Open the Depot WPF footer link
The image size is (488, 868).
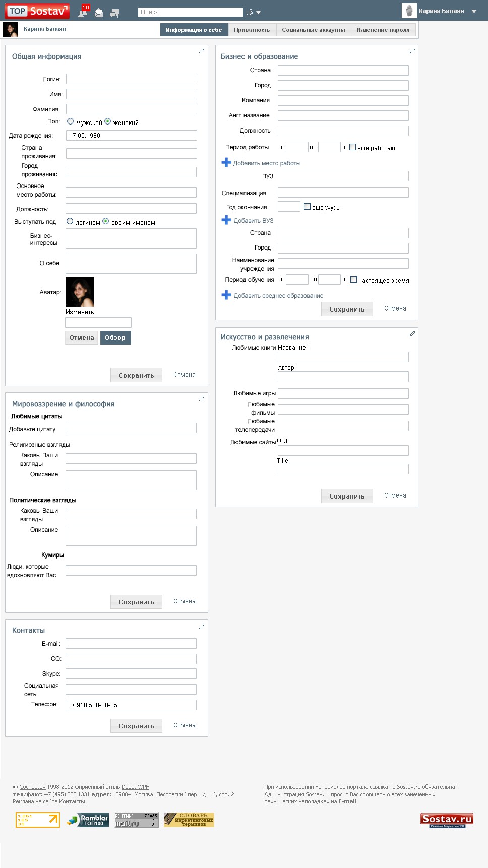click(x=135, y=787)
